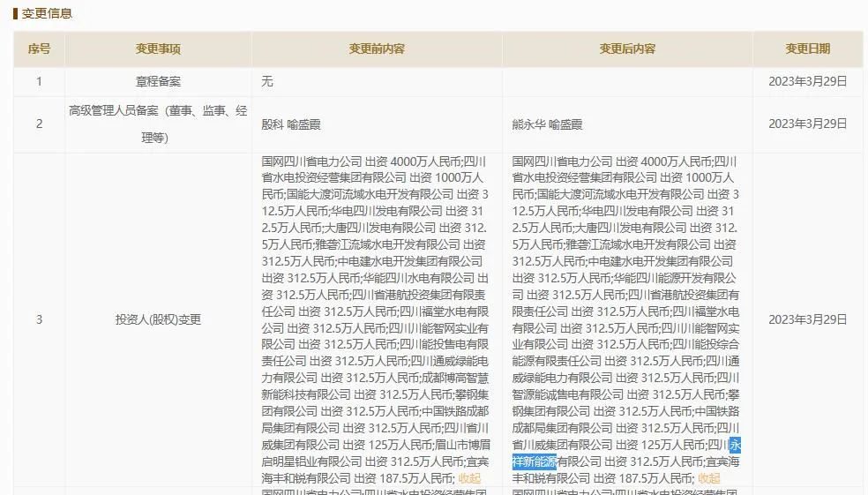The image size is (868, 495).
Task: Click the date cell for row 3
Action: tap(807, 319)
